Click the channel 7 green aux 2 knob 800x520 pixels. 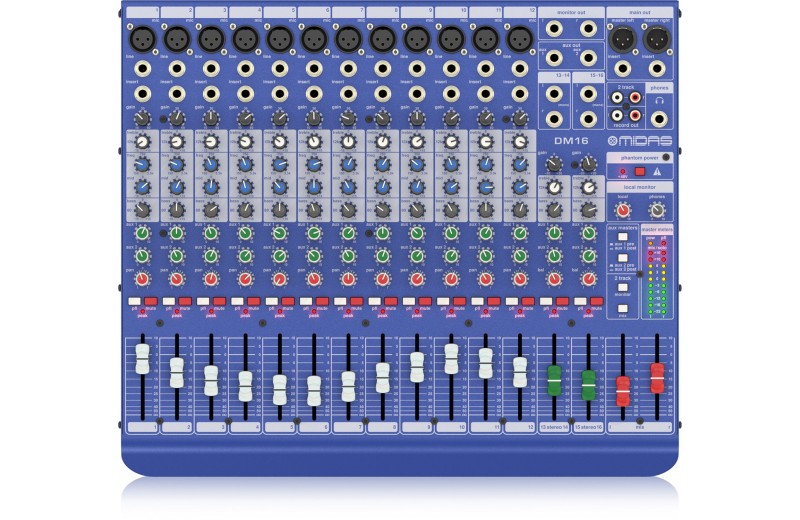[x=348, y=256]
